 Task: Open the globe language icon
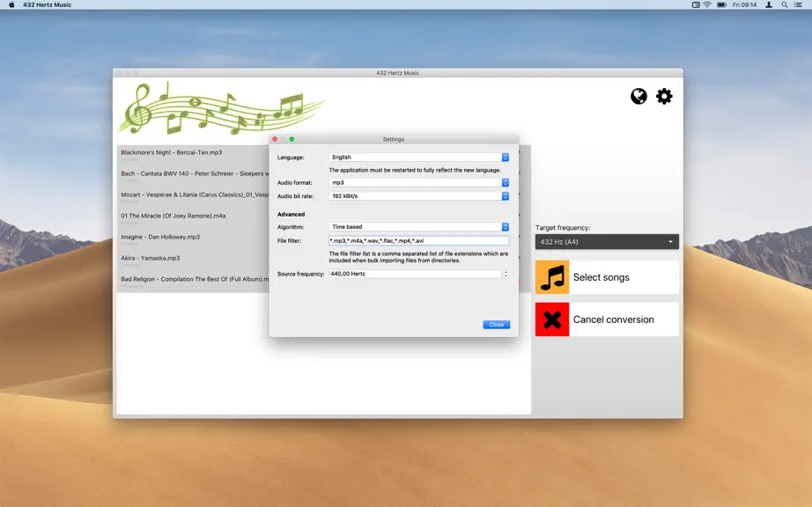tap(639, 96)
